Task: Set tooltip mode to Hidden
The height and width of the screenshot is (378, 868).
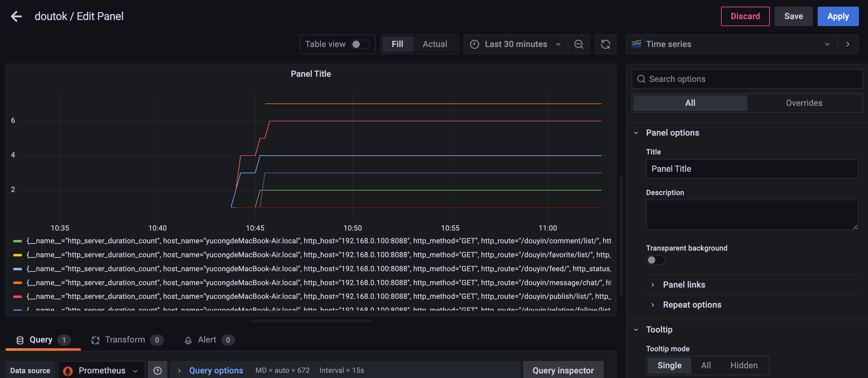Action: tap(744, 365)
